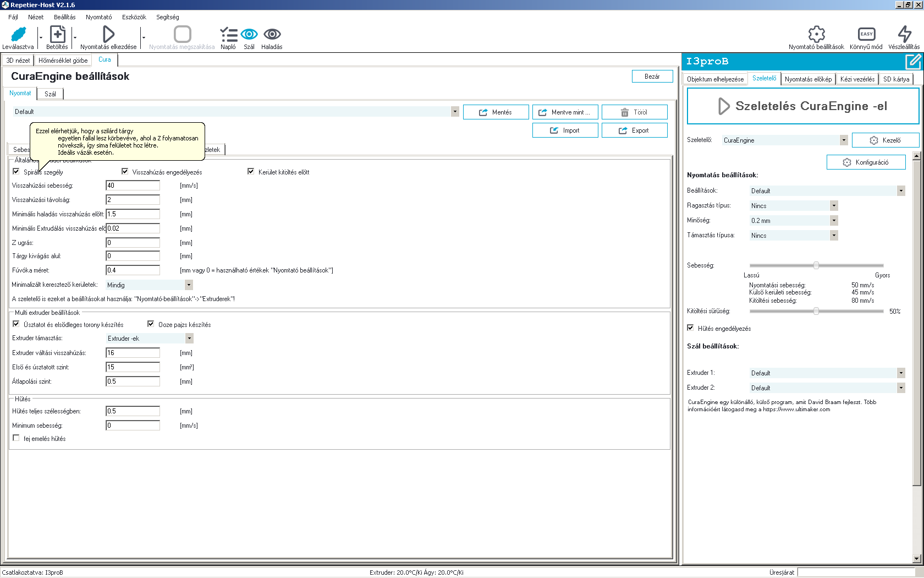Open Nyomtató beállítások gear icon
Image resolution: width=924 pixels, height=578 pixels.
tap(816, 34)
